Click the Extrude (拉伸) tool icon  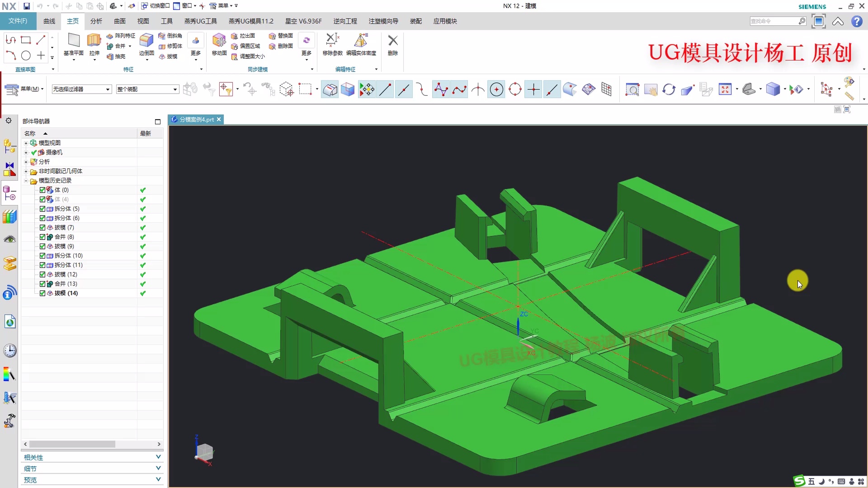[94, 41]
